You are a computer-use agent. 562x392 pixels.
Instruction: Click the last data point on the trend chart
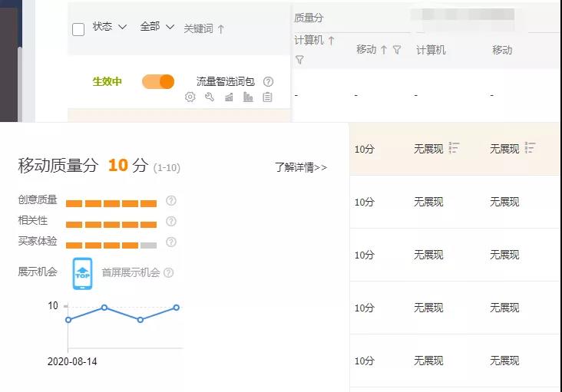pos(177,308)
